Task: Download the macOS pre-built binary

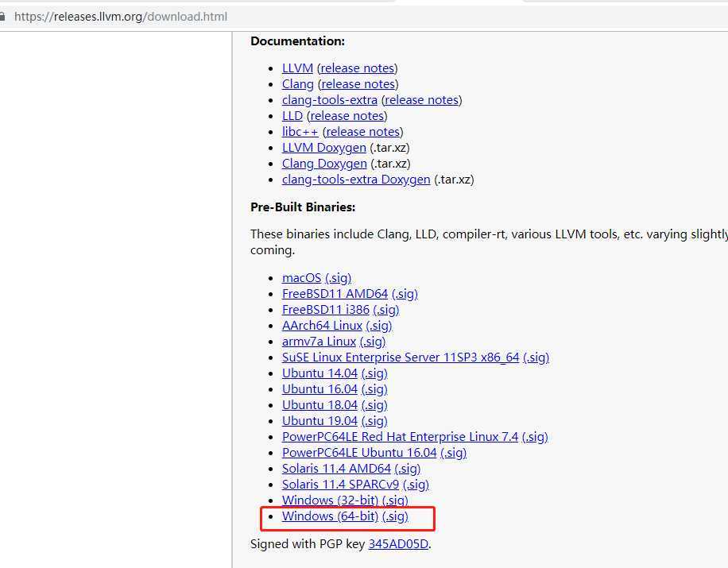Action: click(302, 278)
